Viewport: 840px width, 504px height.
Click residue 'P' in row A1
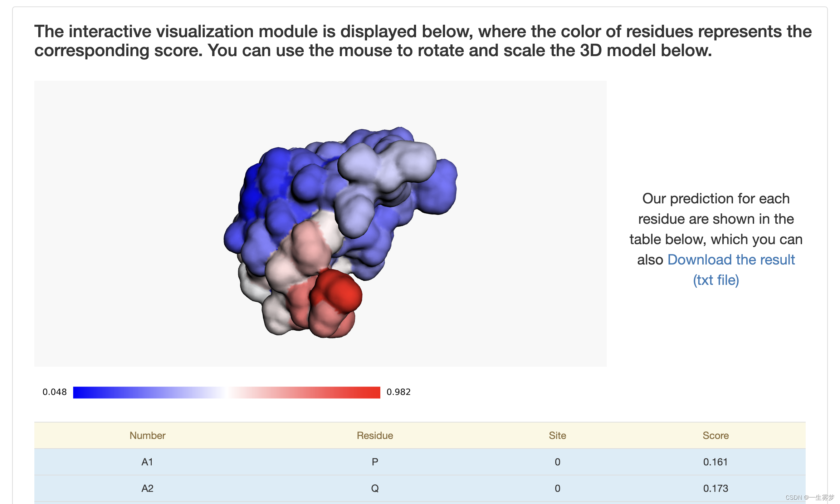(375, 462)
